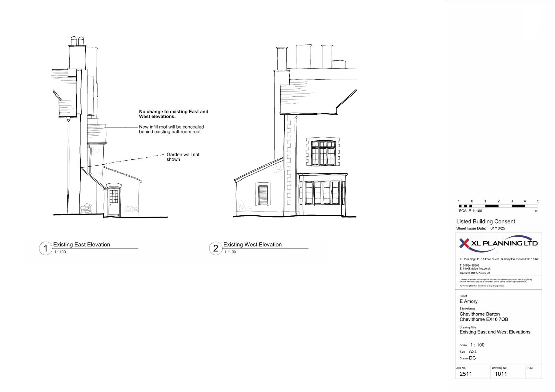Select the 'Existing East Elevation' view title
Screen dimensions: 555x392
[82, 245]
